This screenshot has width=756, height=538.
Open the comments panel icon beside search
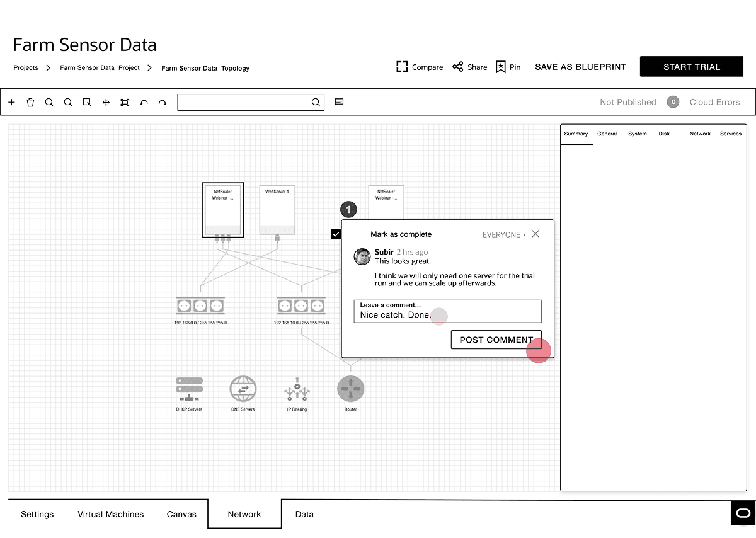(339, 101)
